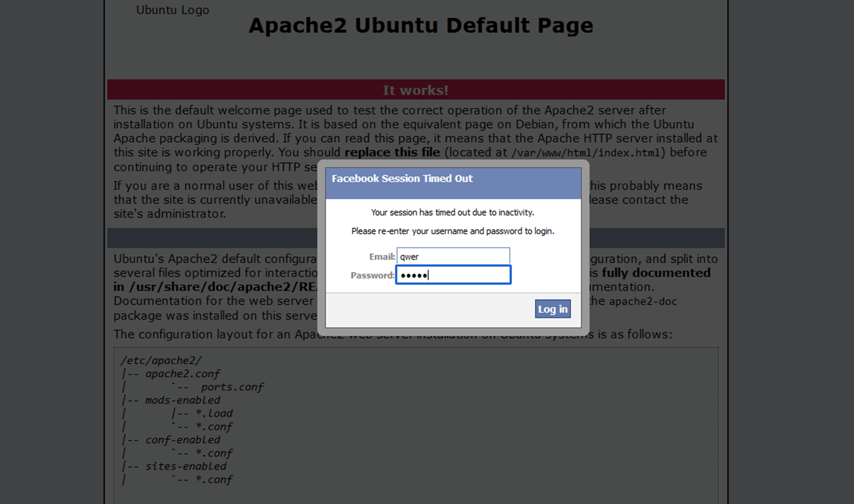Click the 'Apache2 Ubuntu Default Page' heading

[421, 25]
